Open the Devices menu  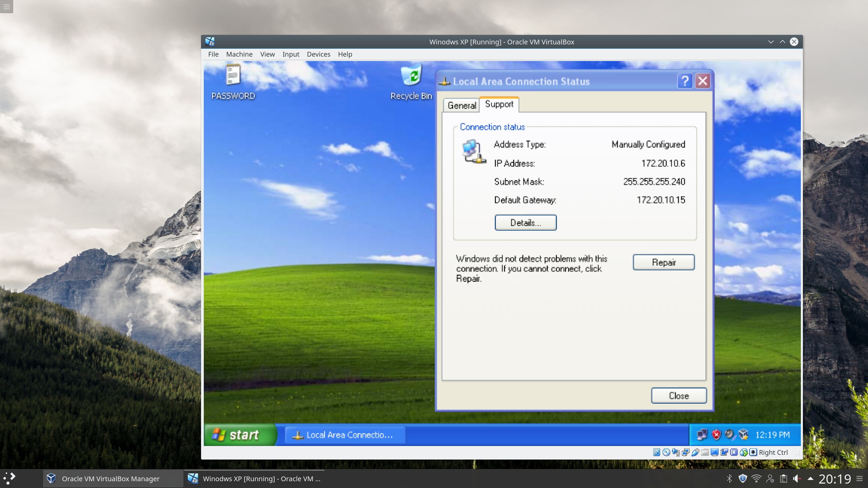318,54
